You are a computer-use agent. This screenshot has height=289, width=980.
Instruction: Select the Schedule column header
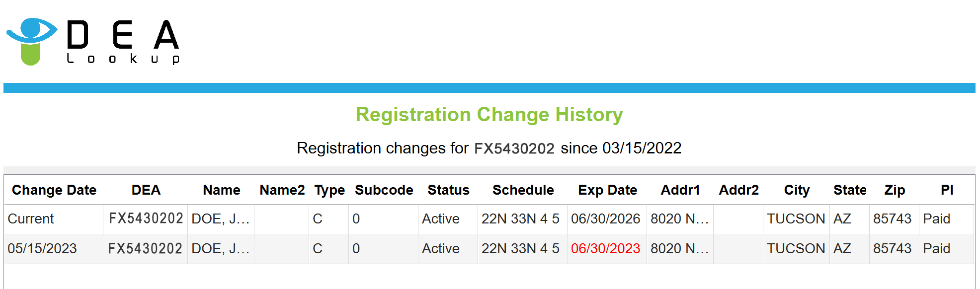click(x=523, y=190)
